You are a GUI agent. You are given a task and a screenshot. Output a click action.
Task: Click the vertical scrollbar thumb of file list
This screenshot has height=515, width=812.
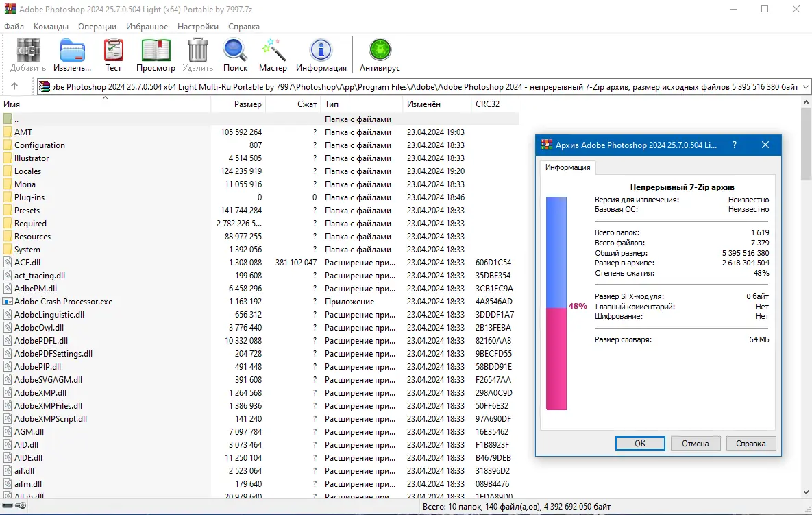click(806, 144)
